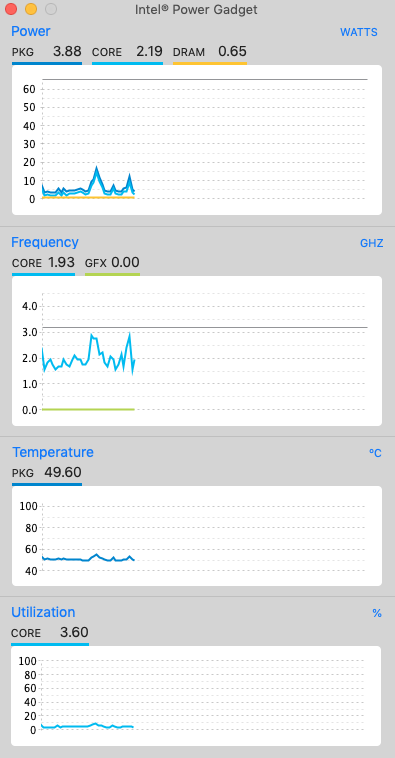395x758 pixels.
Task: Select the CORE power reading 2.19
Action: click(x=149, y=52)
